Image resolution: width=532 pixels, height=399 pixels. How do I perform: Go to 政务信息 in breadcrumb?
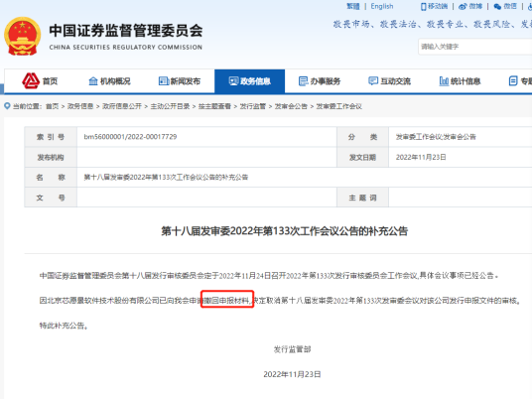pos(80,106)
